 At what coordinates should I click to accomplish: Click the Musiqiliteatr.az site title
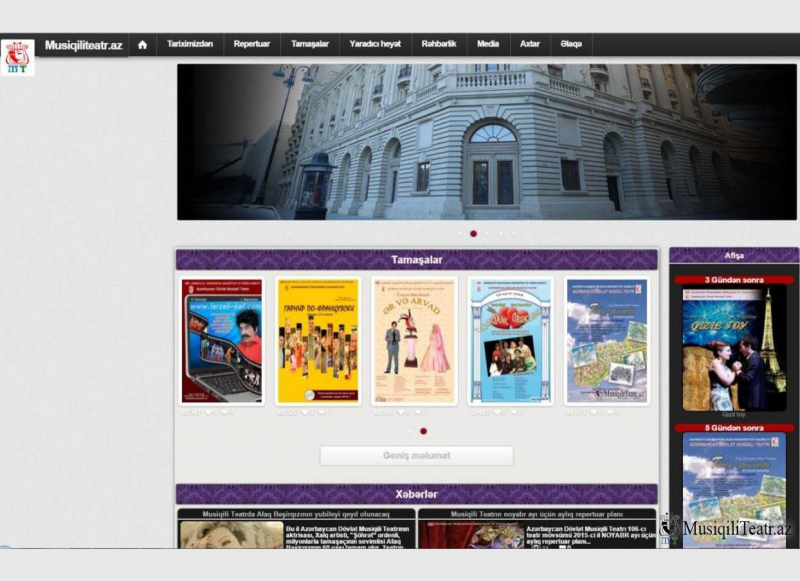[83, 45]
